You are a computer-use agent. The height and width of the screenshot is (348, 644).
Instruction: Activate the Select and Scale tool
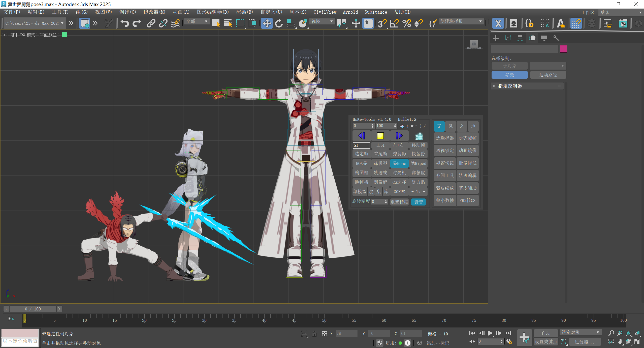point(291,23)
